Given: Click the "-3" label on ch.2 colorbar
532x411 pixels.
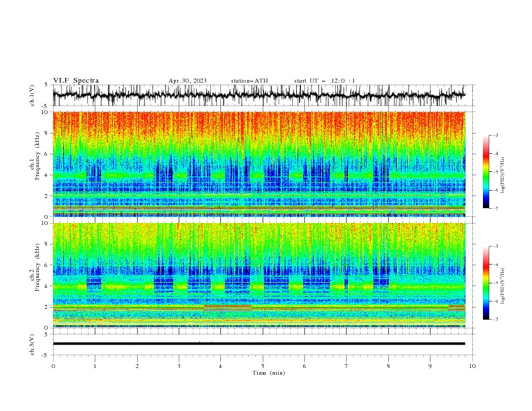Looking at the screenshot, I should 496,246.
